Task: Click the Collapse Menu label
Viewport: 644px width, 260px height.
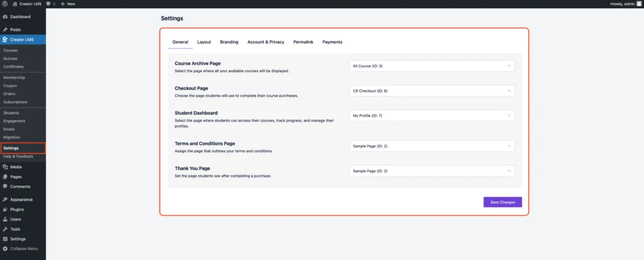Action: pos(24,249)
